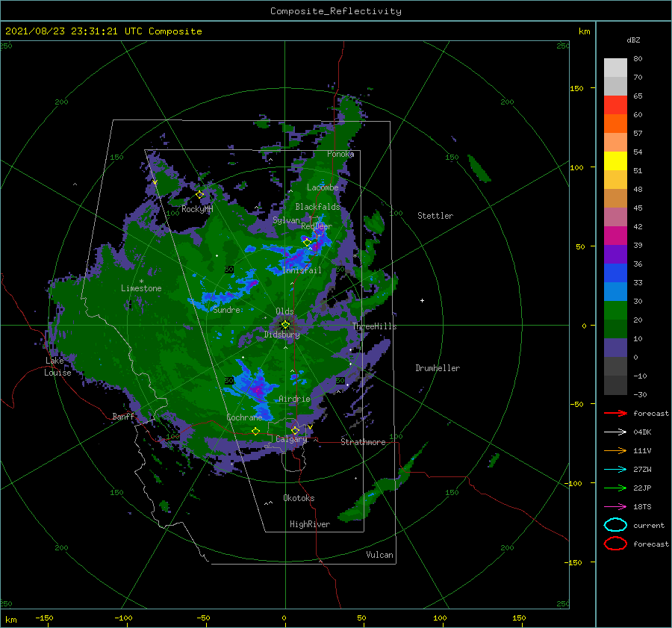Click the magenta 18TS arrow icon

click(615, 507)
